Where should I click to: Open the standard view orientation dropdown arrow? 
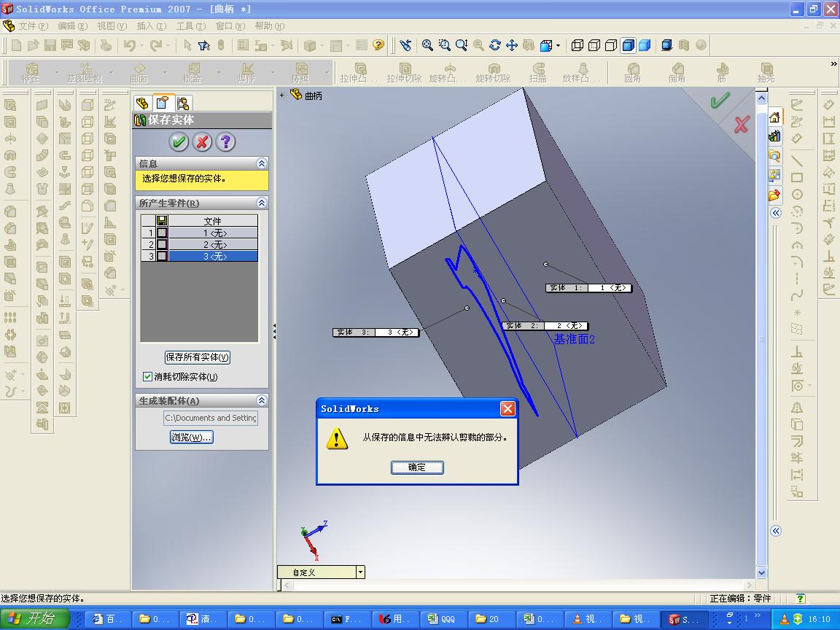[x=559, y=45]
